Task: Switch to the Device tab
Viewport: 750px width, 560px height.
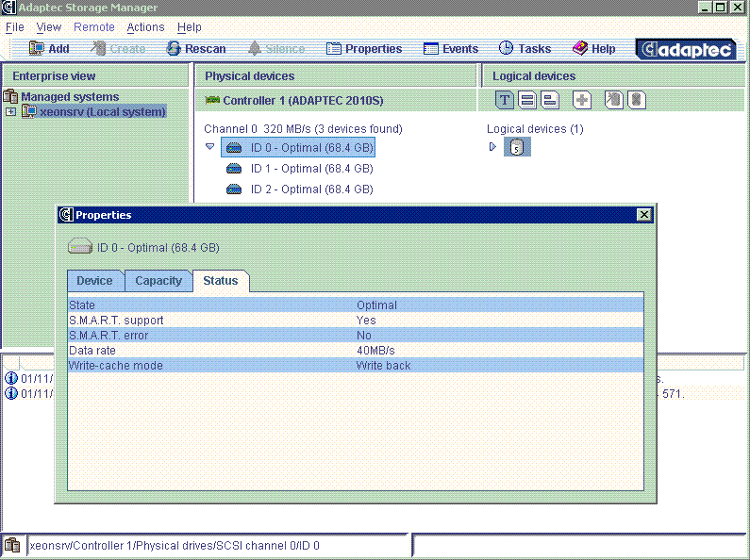Action: pyautogui.click(x=95, y=281)
